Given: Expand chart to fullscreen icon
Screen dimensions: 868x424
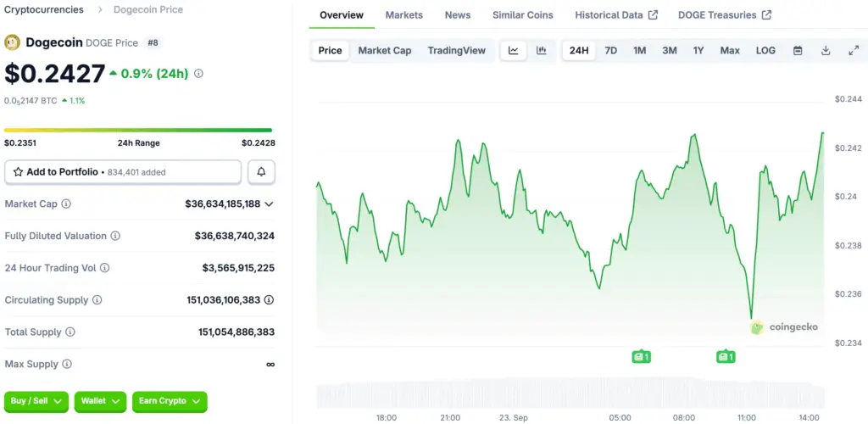Looking at the screenshot, I should 854,50.
